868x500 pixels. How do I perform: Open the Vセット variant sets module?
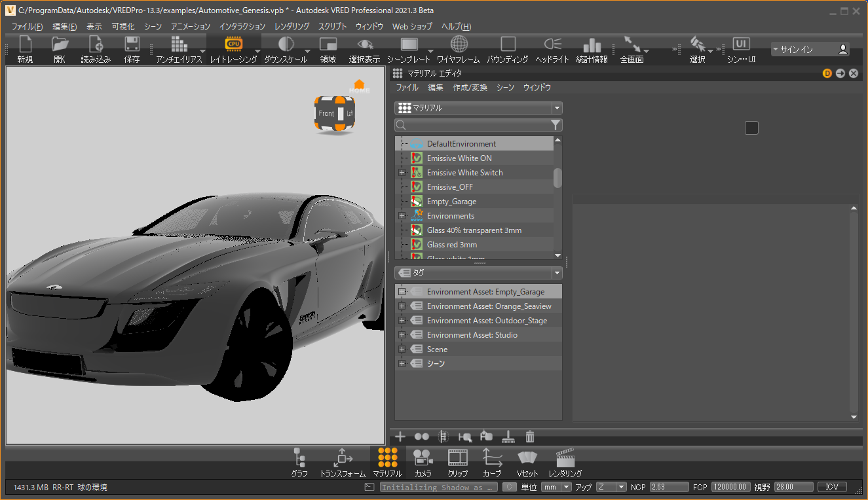(527, 457)
